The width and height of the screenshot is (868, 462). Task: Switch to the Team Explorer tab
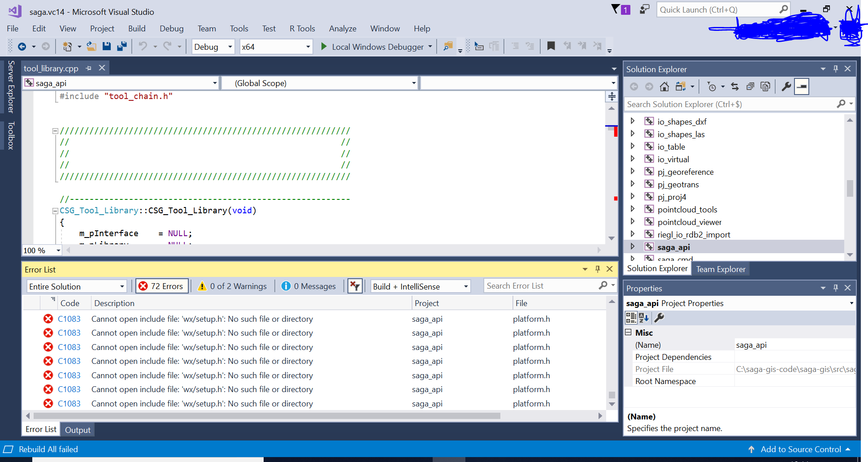click(x=720, y=269)
